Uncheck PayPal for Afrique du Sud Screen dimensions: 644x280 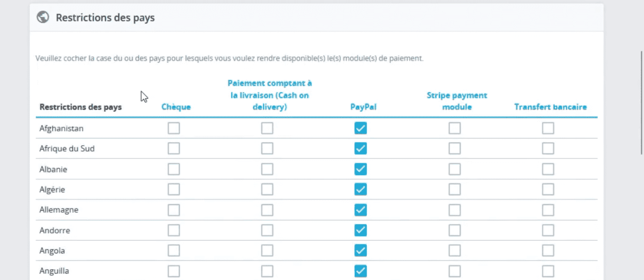click(x=360, y=149)
